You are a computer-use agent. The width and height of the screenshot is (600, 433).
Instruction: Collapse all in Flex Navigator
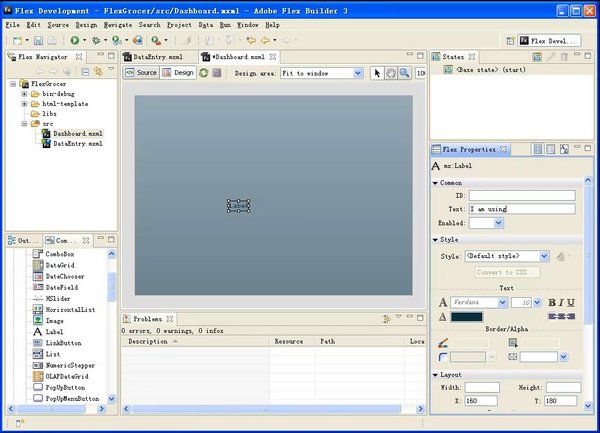pyautogui.click(x=85, y=72)
